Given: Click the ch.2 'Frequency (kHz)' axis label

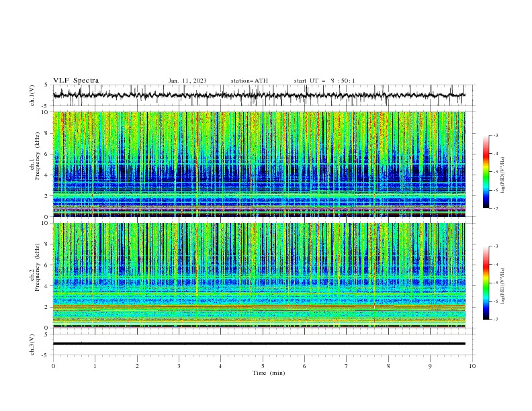Looking at the screenshot, I should pos(37,267).
